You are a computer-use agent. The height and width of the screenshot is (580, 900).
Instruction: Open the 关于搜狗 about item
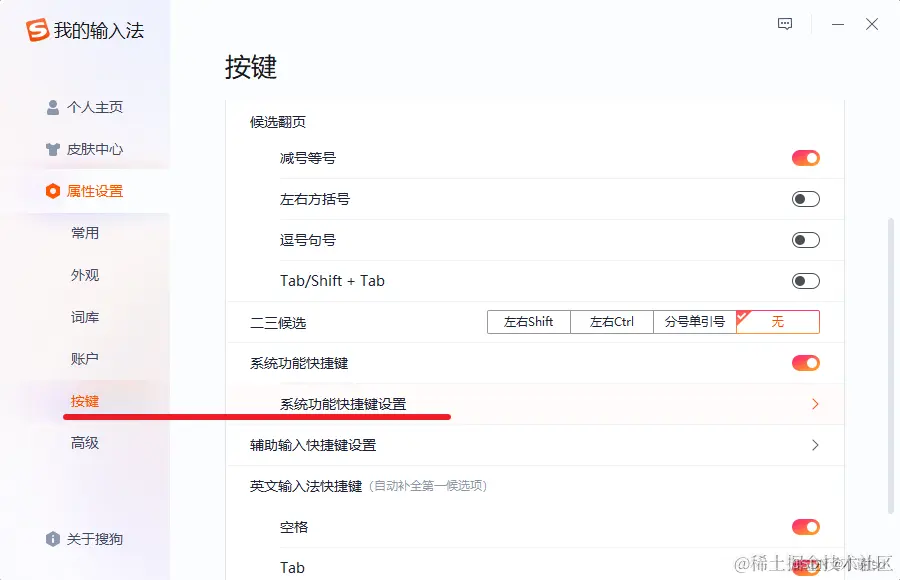pyautogui.click(x=85, y=539)
